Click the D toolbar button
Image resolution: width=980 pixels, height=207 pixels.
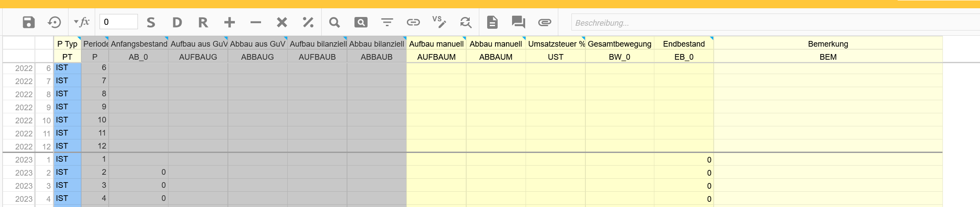[177, 22]
